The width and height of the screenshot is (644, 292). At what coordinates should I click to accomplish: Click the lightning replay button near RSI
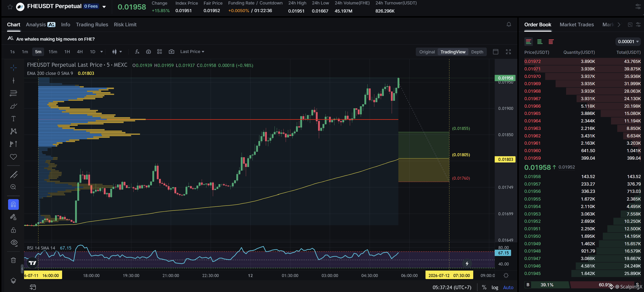click(467, 263)
